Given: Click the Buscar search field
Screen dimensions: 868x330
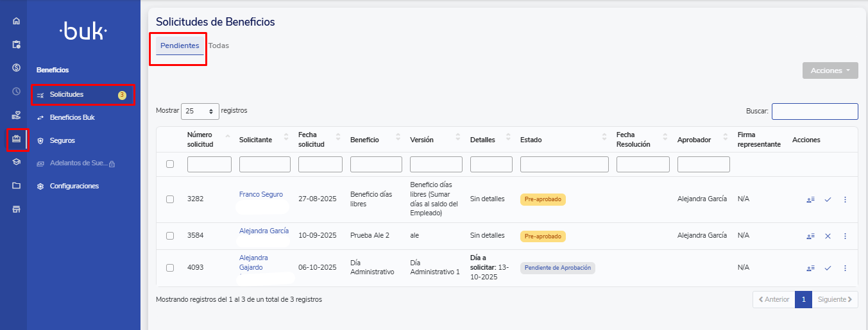Looking at the screenshot, I should pos(814,111).
